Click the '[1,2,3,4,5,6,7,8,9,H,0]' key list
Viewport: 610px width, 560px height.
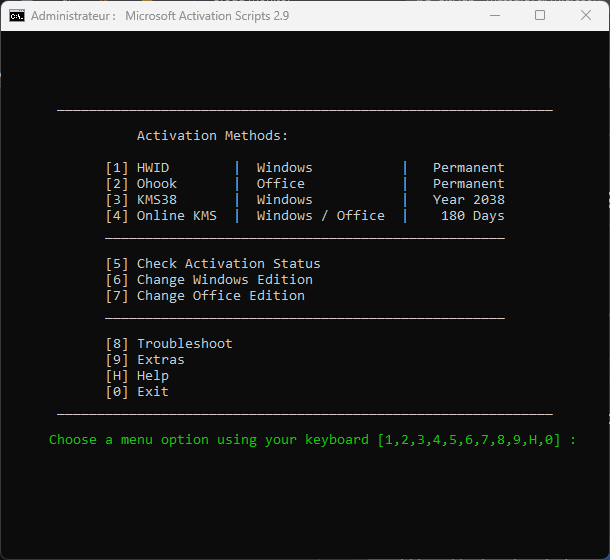pyautogui.click(x=469, y=440)
